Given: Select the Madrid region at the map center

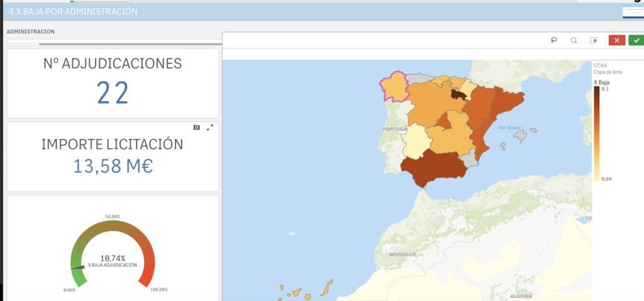Looking at the screenshot, I should click(443, 122).
